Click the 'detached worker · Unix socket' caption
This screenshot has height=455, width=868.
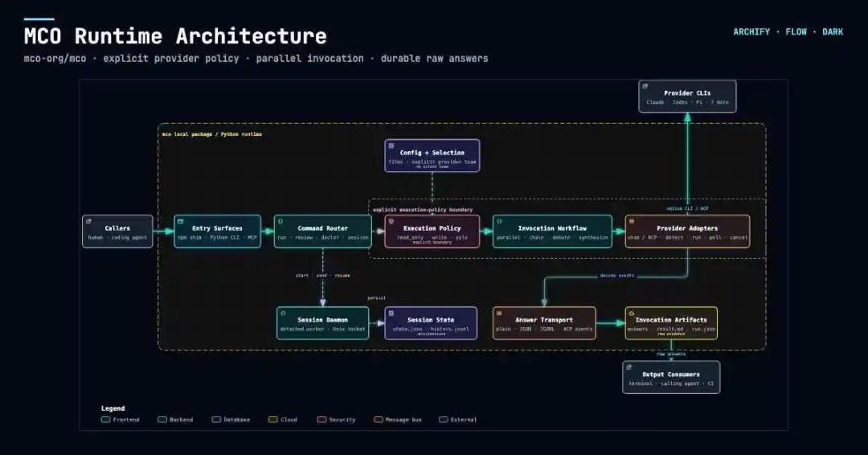[x=323, y=330]
